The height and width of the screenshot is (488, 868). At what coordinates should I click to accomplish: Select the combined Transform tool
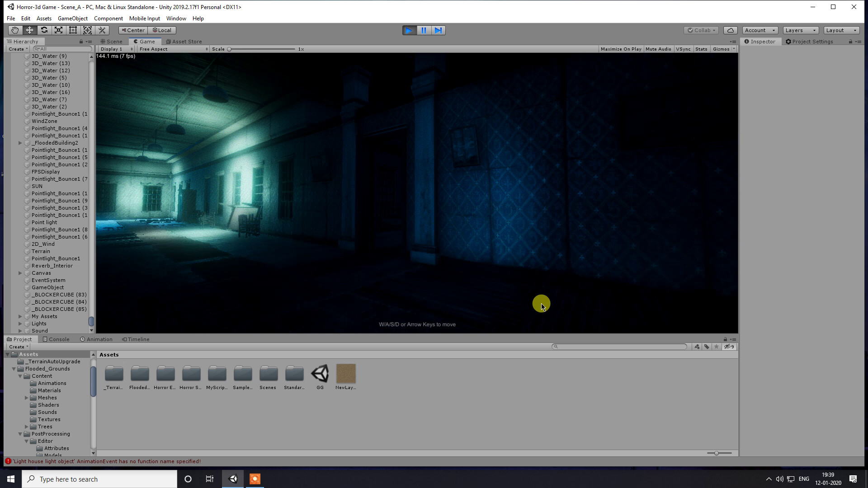point(87,30)
